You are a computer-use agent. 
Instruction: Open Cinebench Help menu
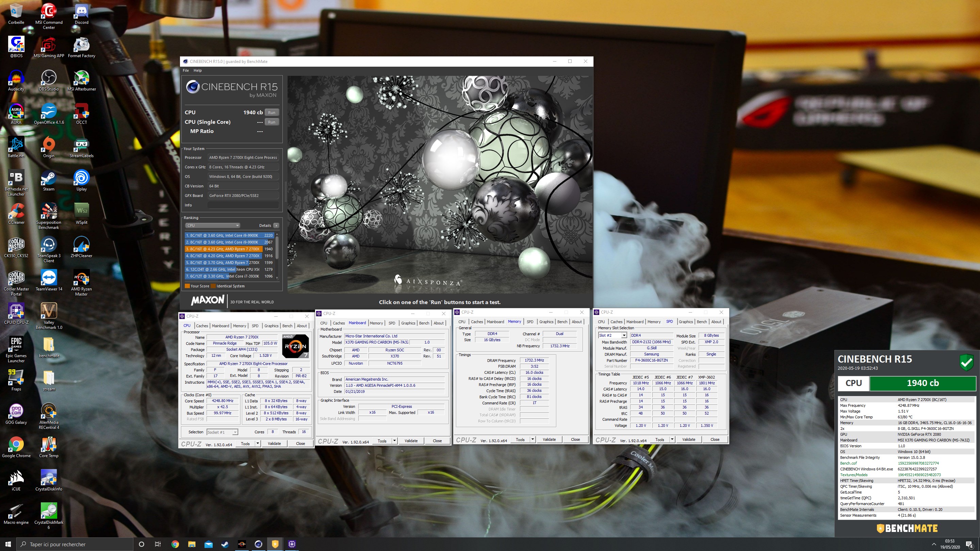(197, 70)
